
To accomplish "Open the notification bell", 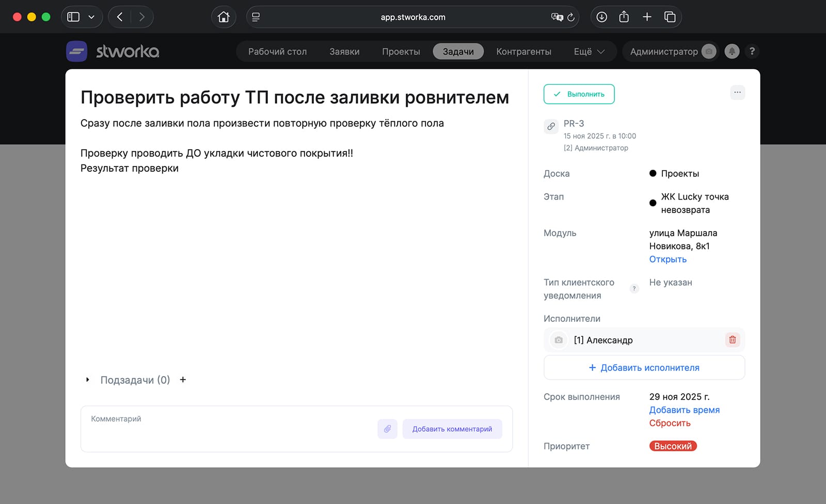I will click(732, 51).
